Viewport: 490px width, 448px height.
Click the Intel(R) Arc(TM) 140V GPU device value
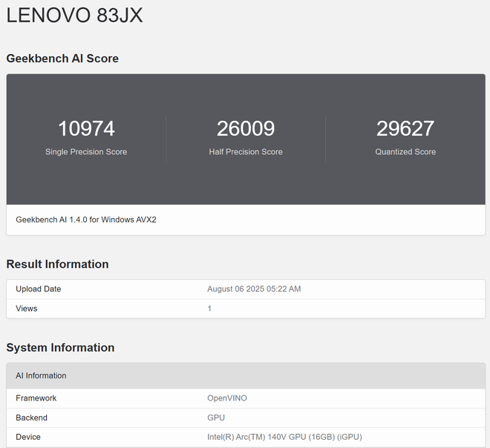284,437
